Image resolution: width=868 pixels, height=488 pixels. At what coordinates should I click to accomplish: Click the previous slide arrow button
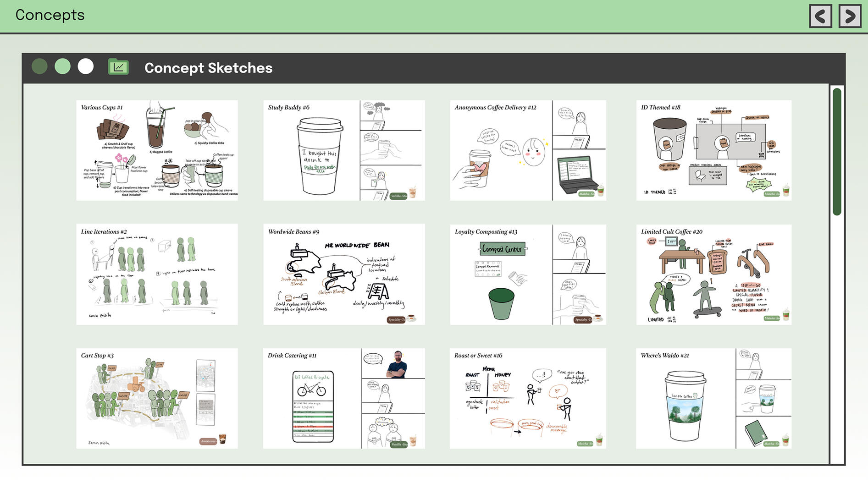[820, 16]
